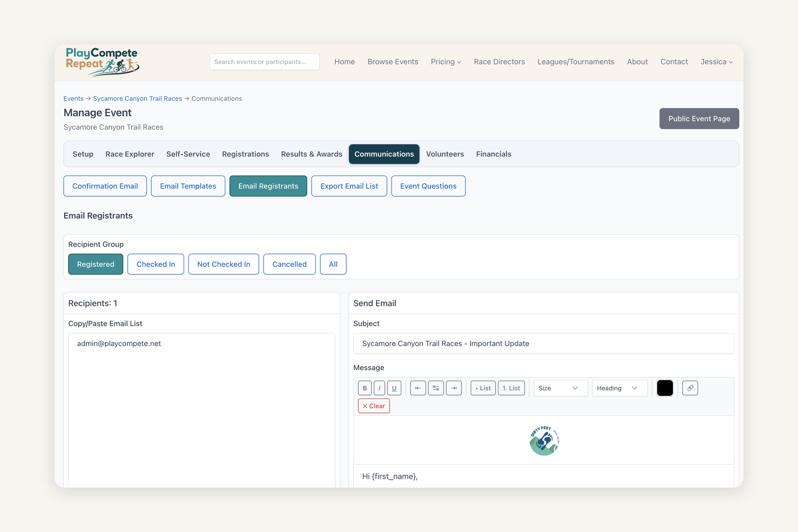Click the 'Recipients: 1' heading
The image size is (798, 532).
(x=93, y=303)
